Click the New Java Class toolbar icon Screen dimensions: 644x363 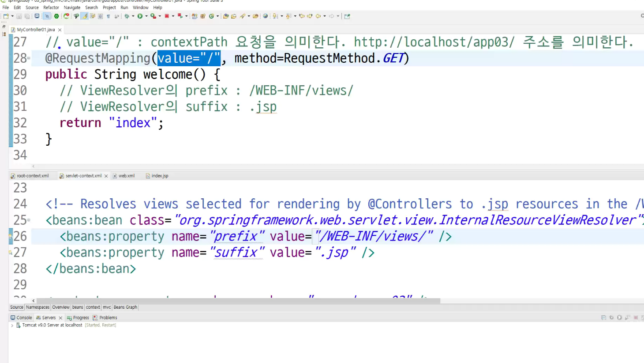pyautogui.click(x=211, y=16)
